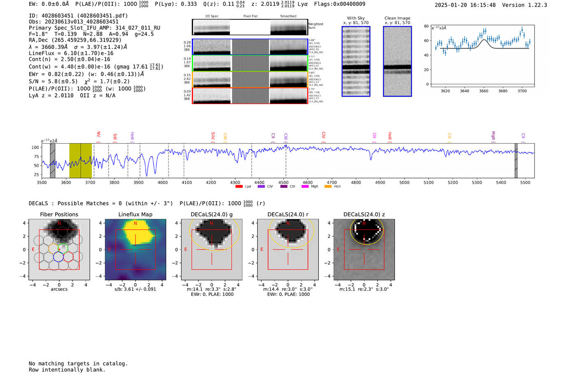Click the MgII line marker above spectrum
576x392 pixels.
click(493, 137)
